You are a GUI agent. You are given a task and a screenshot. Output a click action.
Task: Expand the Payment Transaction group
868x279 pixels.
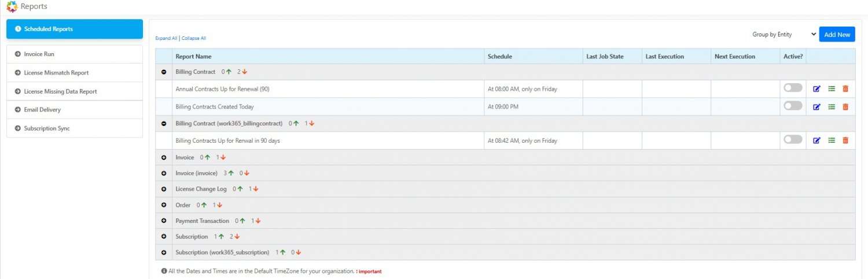pos(164,221)
